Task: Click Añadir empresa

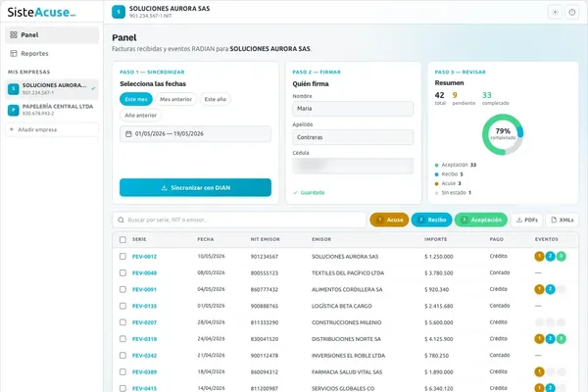Action: click(x=52, y=129)
